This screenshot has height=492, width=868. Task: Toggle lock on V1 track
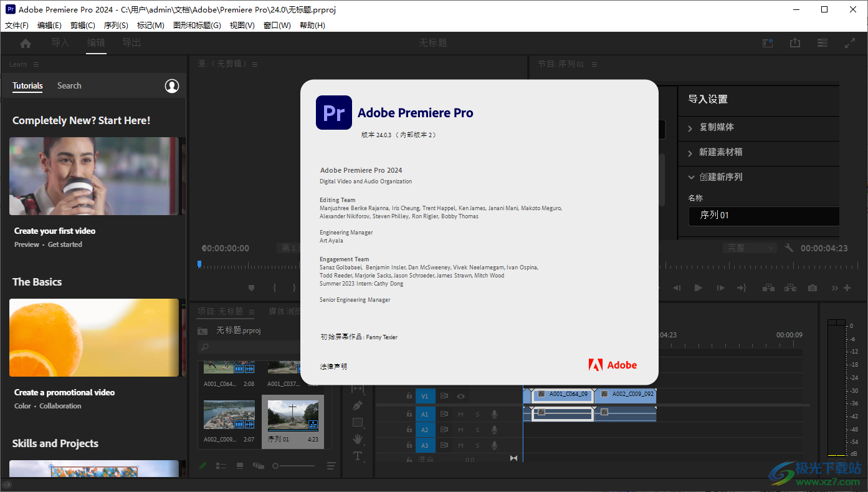(409, 396)
